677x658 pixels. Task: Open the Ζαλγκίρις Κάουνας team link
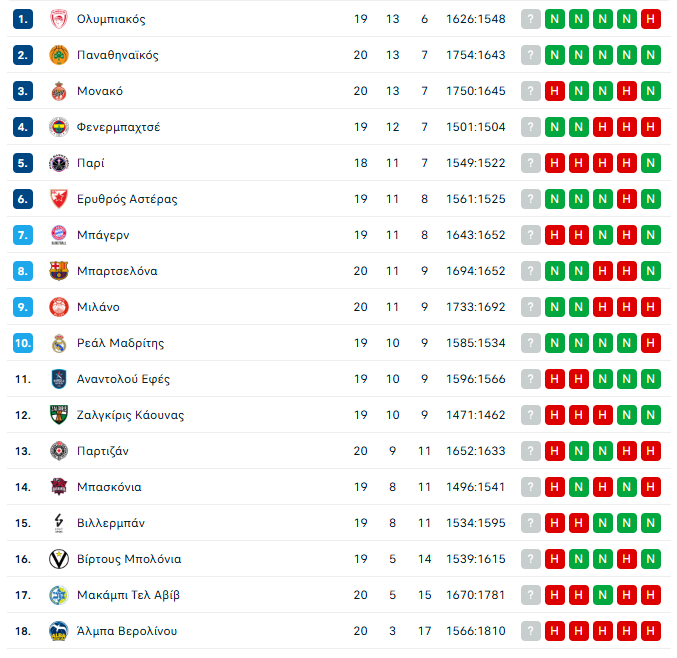tap(130, 415)
